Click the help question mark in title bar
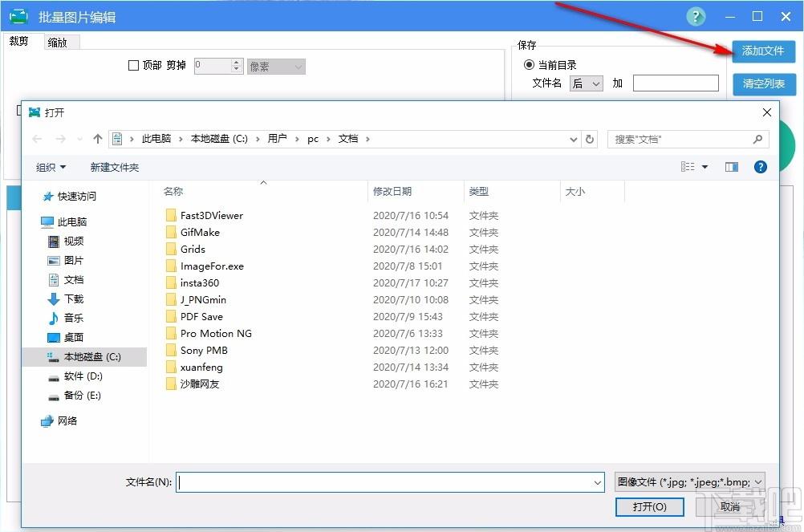Image resolution: width=804 pixels, height=532 pixels. tap(696, 16)
